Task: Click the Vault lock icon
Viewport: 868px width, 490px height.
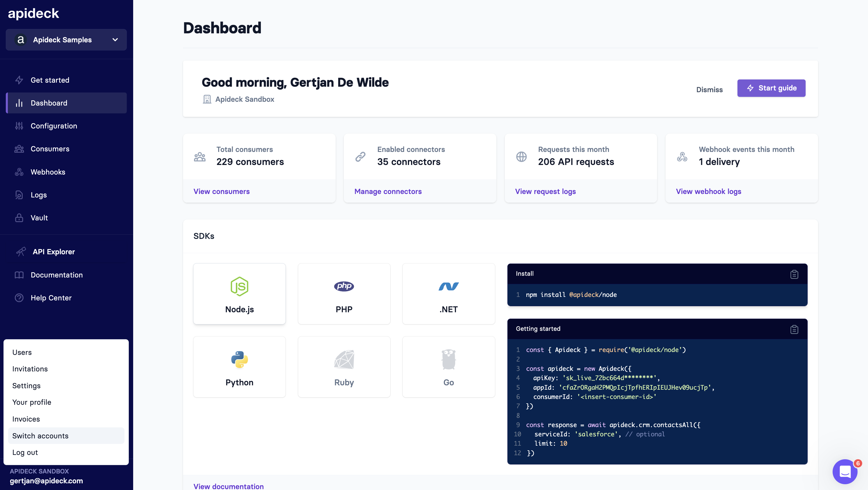Action: click(x=19, y=218)
